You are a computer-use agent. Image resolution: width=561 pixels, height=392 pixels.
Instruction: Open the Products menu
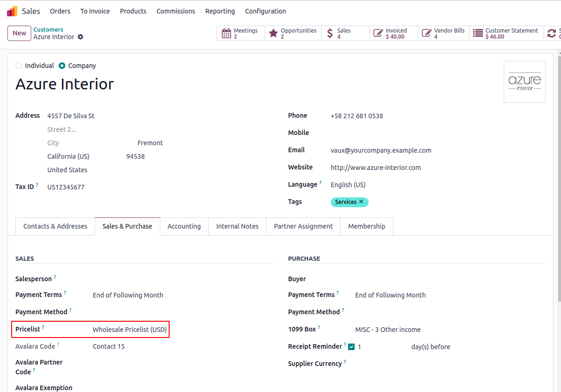pos(133,11)
